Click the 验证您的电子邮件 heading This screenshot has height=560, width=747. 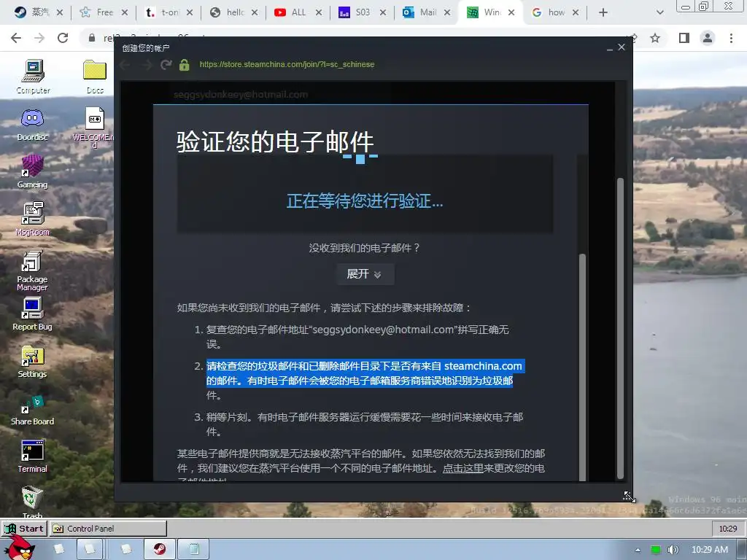[x=275, y=142]
